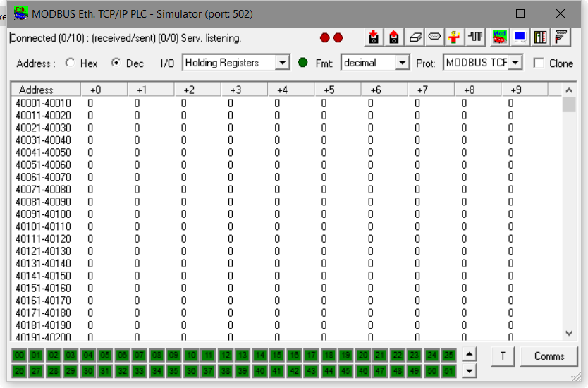
Task: Toggle green station button 19
Action: pyautogui.click(x=345, y=355)
